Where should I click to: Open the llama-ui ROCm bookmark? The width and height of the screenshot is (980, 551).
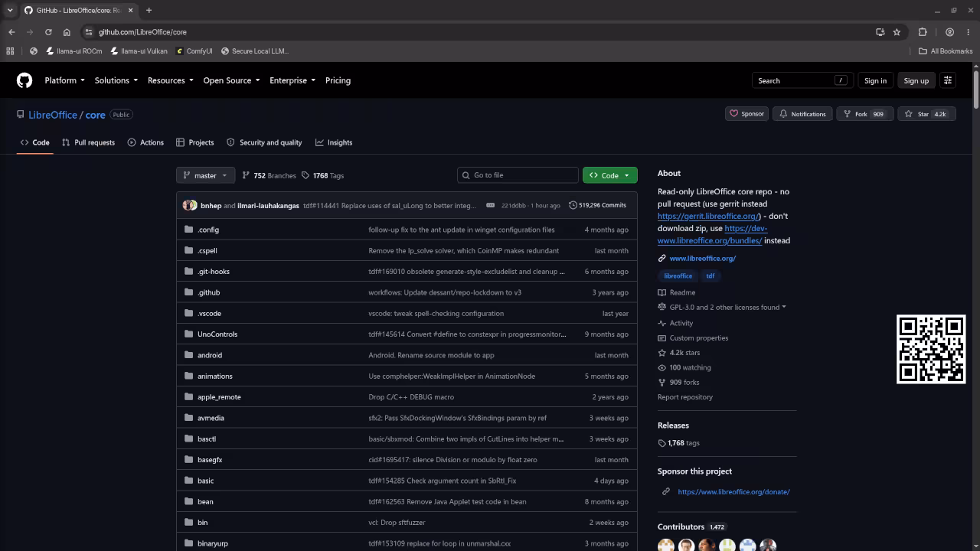coord(73,51)
